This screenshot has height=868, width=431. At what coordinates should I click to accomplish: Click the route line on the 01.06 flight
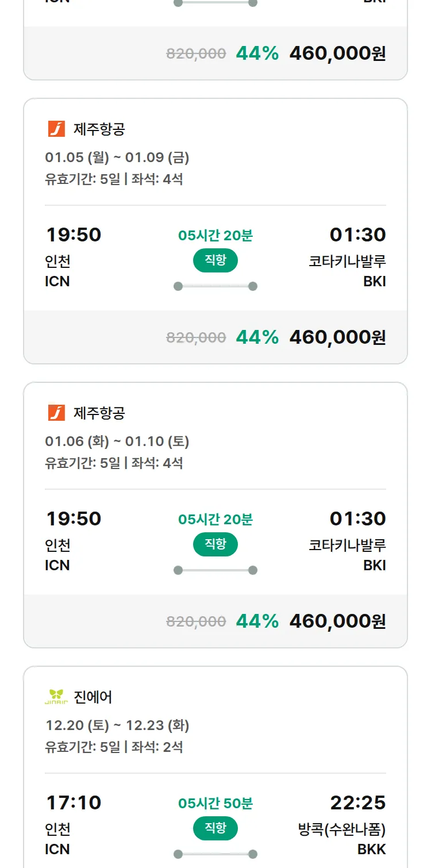215,570
